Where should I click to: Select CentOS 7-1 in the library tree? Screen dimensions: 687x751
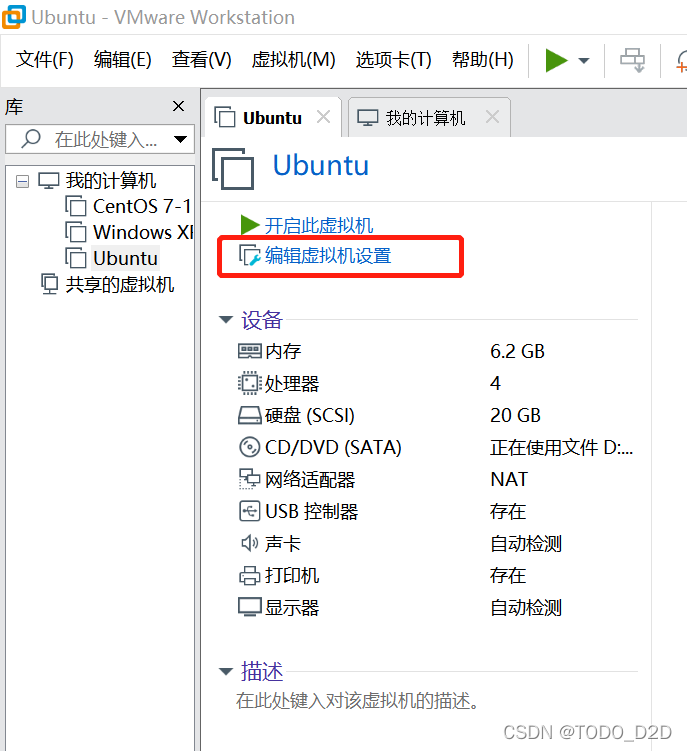click(142, 206)
